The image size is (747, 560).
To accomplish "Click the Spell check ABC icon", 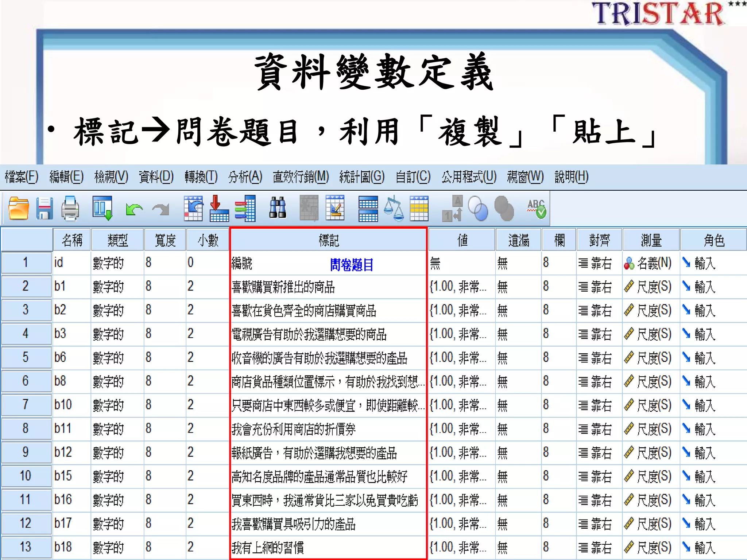I will point(537,209).
